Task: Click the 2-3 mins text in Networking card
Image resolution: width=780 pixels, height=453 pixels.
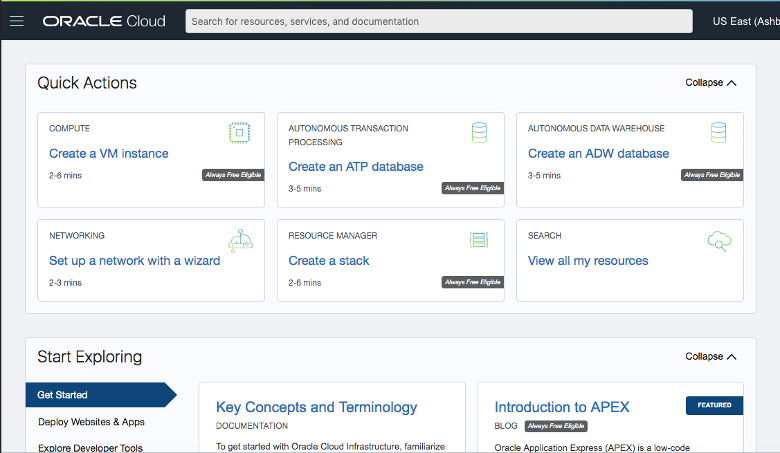Action: point(65,283)
